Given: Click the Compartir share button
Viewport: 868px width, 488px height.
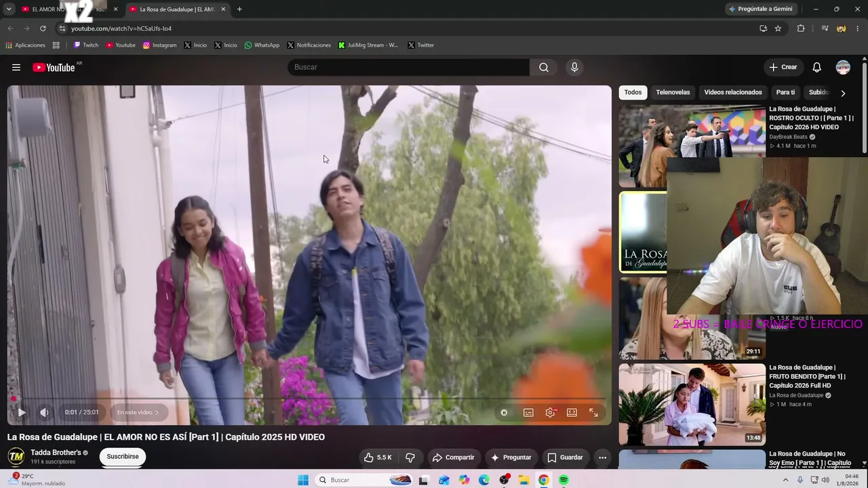Looking at the screenshot, I should tap(453, 457).
